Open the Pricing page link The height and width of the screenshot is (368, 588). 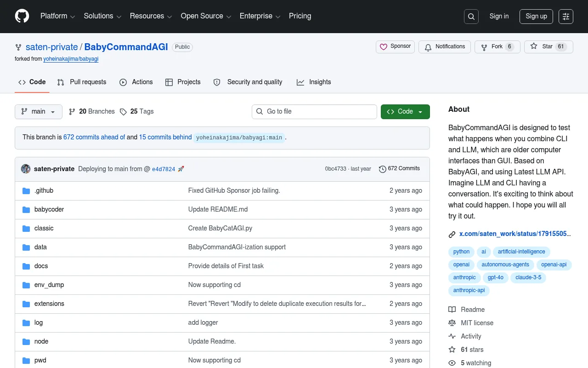click(300, 16)
